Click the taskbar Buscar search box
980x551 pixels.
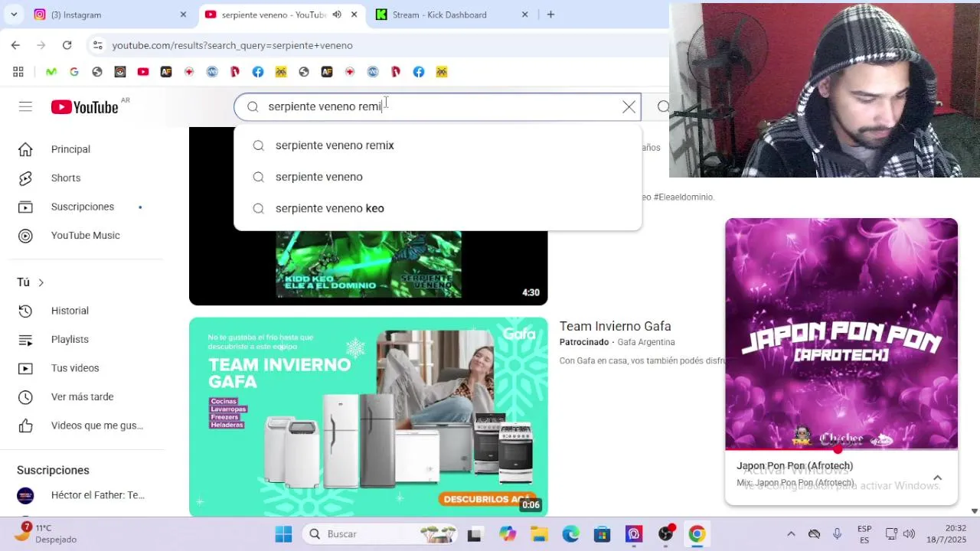coord(380,534)
